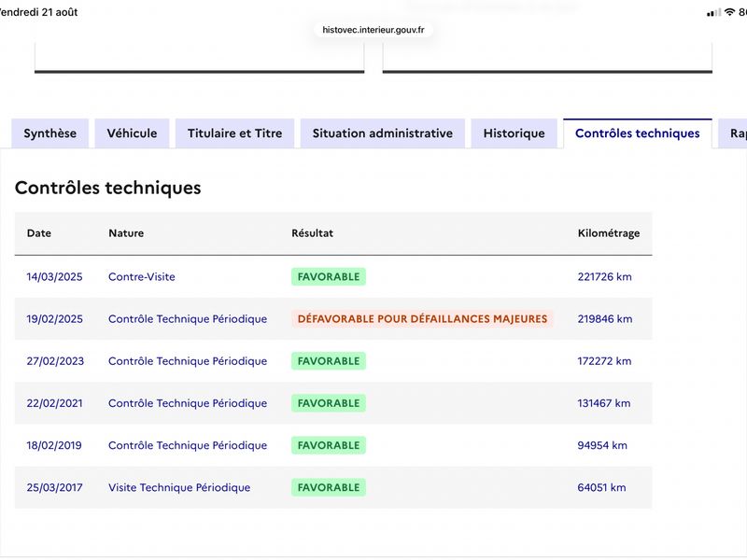Select the Situation administrative tab

coord(383,133)
